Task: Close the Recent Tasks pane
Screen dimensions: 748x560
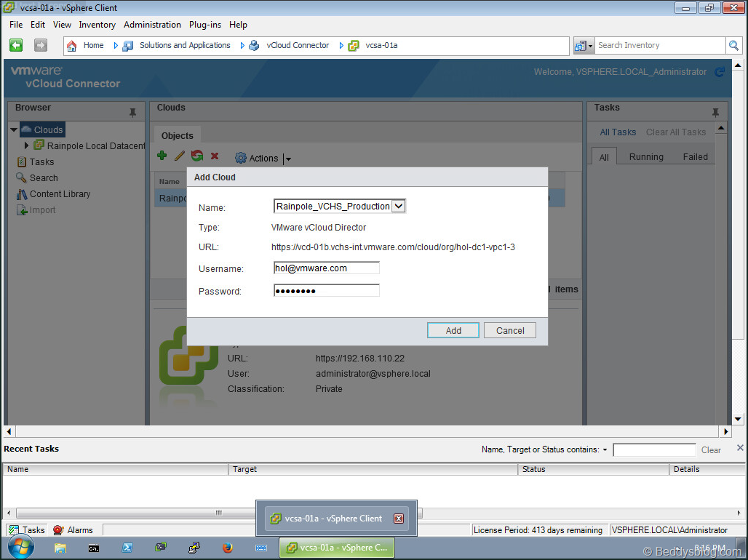Action: click(740, 448)
